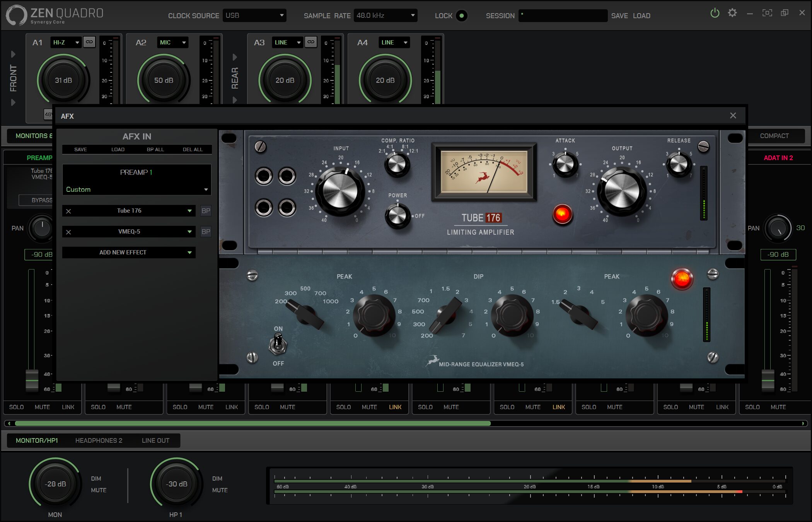
Task: Click the yellow LINK under the fifth channel
Action: coord(395,407)
